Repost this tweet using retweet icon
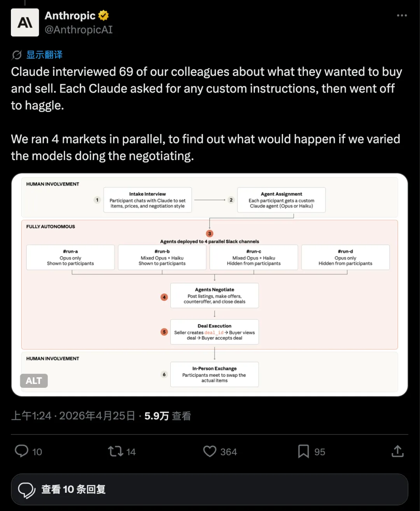The image size is (420, 511). coord(115,451)
